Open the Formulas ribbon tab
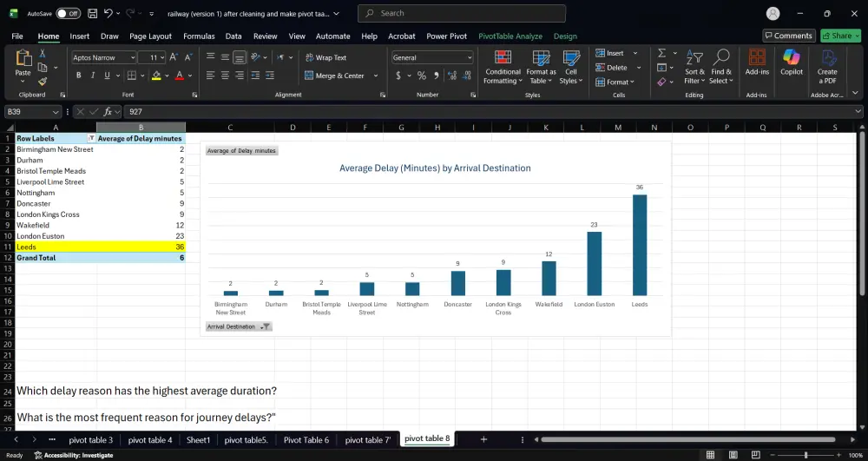 (199, 36)
